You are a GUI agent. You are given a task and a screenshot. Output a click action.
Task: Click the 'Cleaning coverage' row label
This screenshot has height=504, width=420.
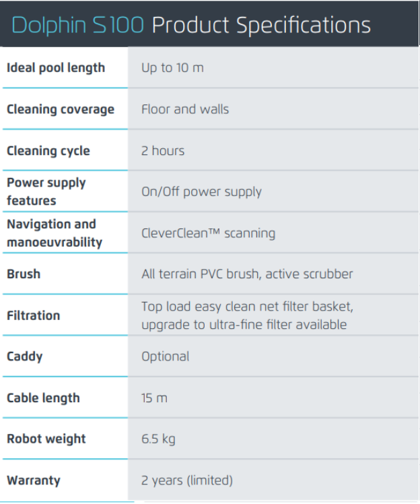tap(61, 109)
